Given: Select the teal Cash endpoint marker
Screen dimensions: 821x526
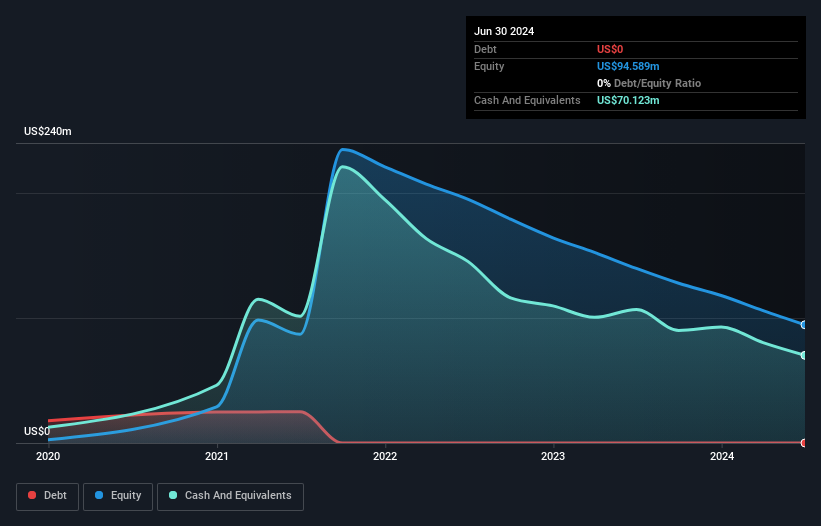Looking at the screenshot, I should click(x=804, y=355).
